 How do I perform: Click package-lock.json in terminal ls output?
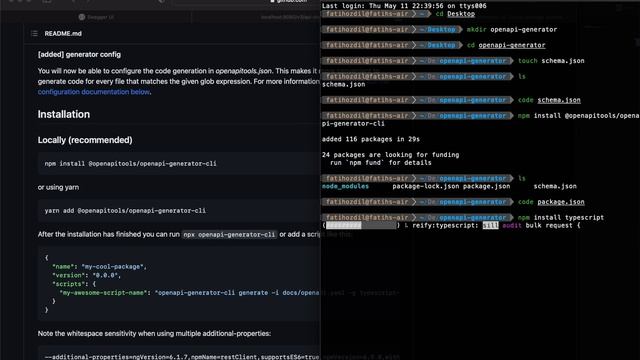click(426, 186)
